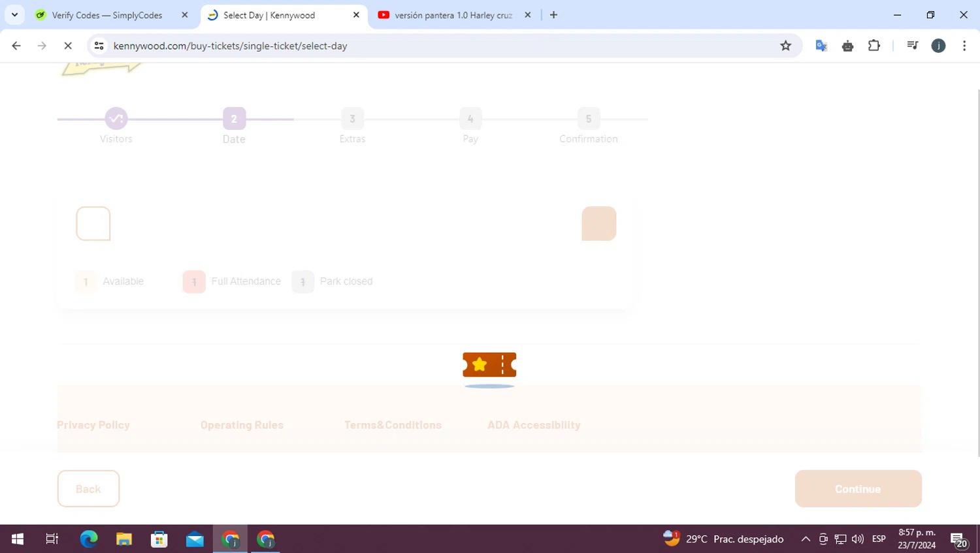
Task: Go back to the previous page
Action: [x=16, y=46]
